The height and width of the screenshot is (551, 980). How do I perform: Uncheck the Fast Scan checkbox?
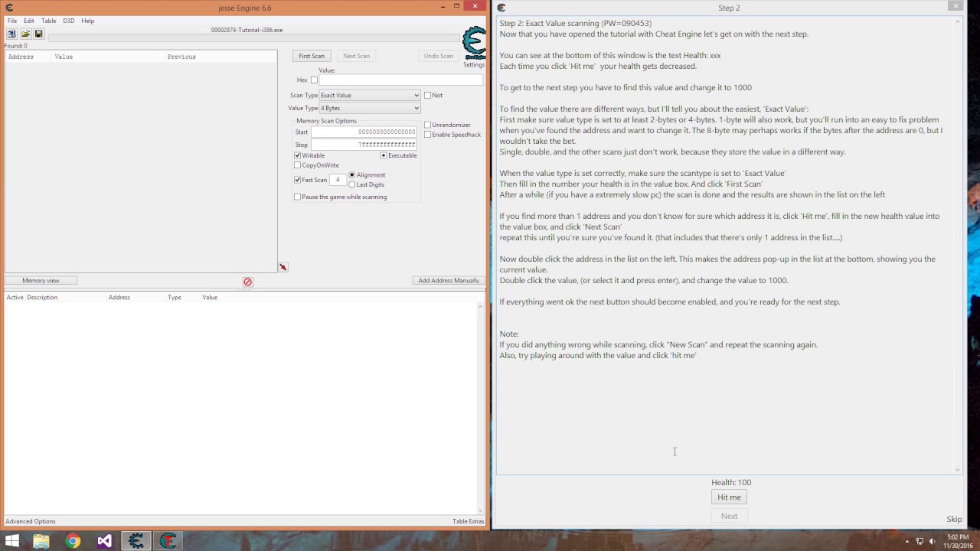coord(297,180)
